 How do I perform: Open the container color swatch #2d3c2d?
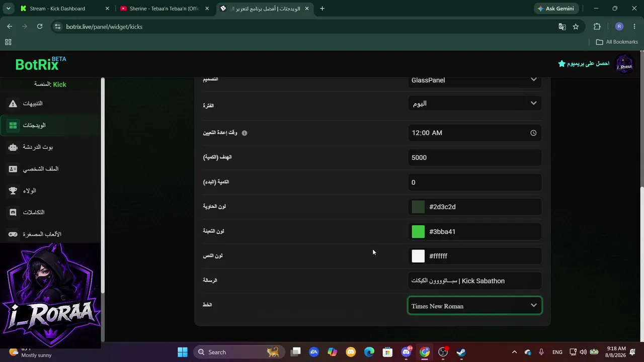(418, 207)
